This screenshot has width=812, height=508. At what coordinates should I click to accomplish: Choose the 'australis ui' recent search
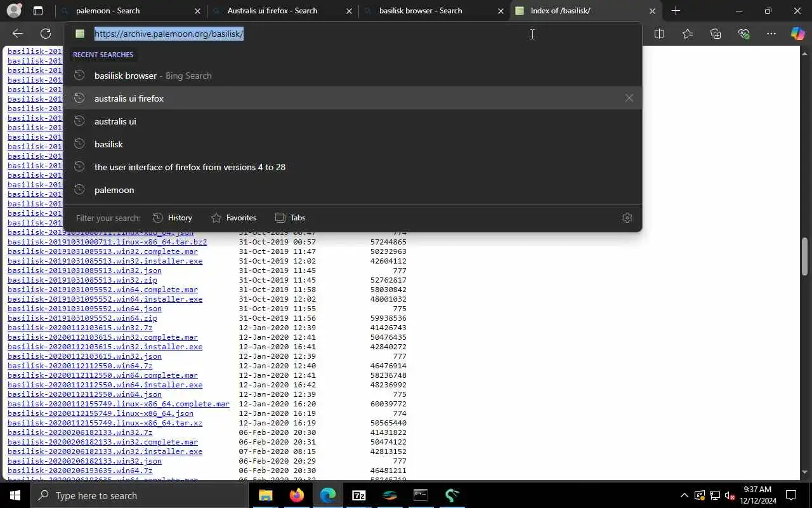tap(353, 121)
